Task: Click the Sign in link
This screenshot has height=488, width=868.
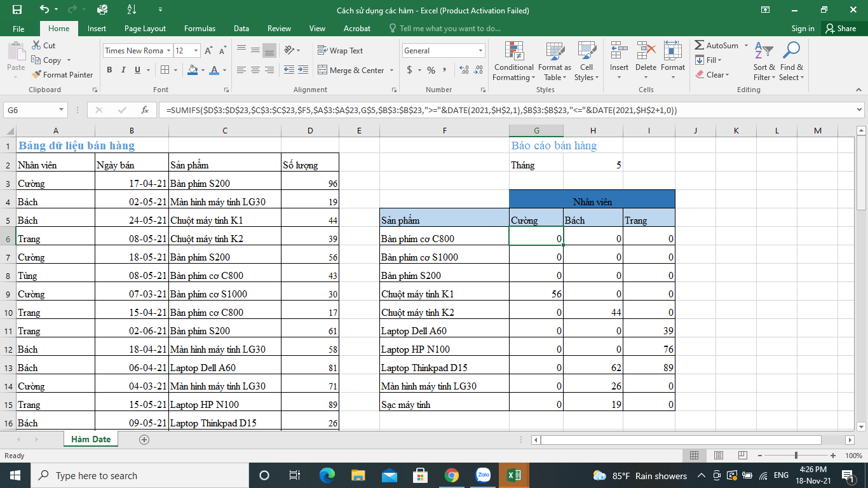Action: [803, 29]
